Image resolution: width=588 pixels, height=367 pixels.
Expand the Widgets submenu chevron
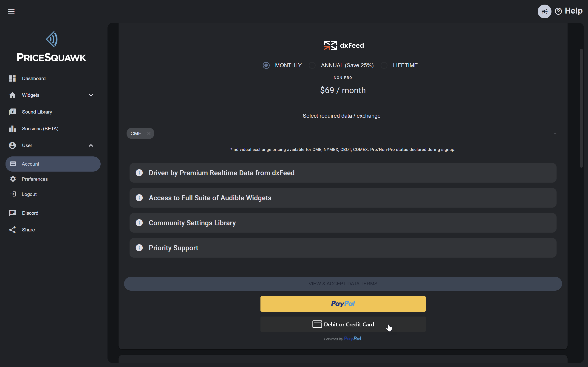91,95
